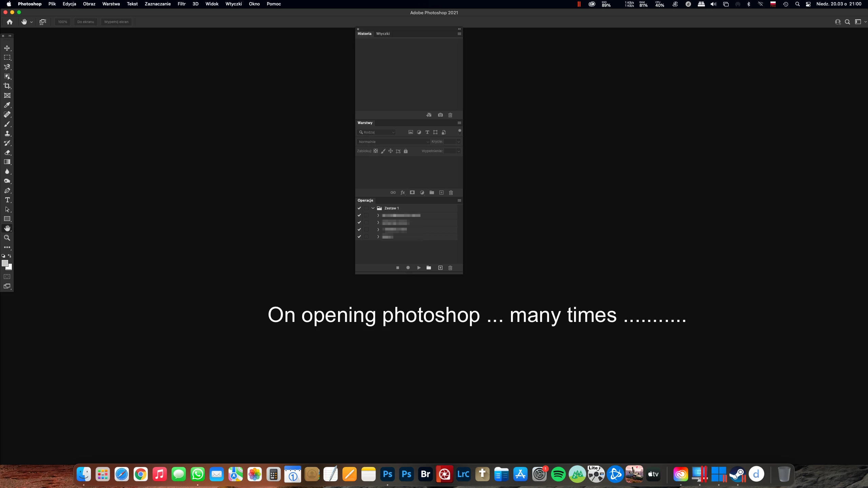Toggle the layer filter switch in Warstwy panel
Screen dimensions: 868x488
[x=459, y=131]
